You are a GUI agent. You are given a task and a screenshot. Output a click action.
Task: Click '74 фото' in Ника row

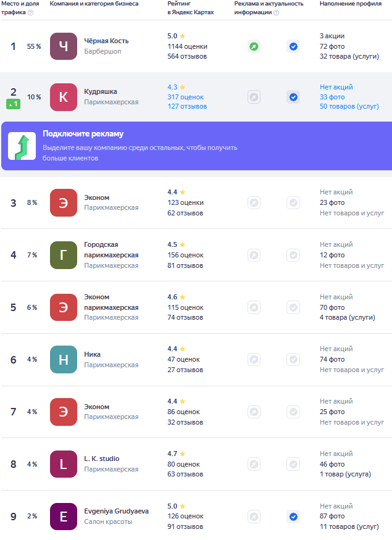[332, 360]
